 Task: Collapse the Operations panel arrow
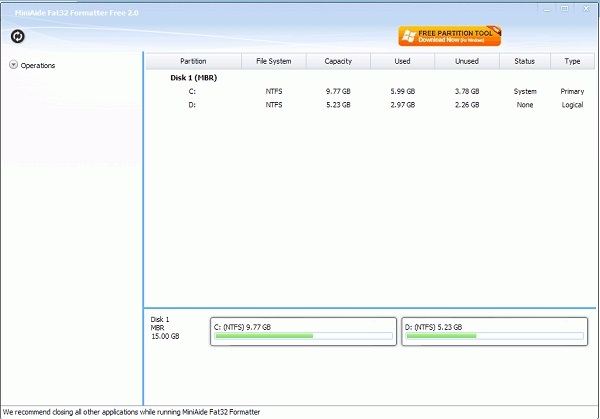(x=13, y=65)
